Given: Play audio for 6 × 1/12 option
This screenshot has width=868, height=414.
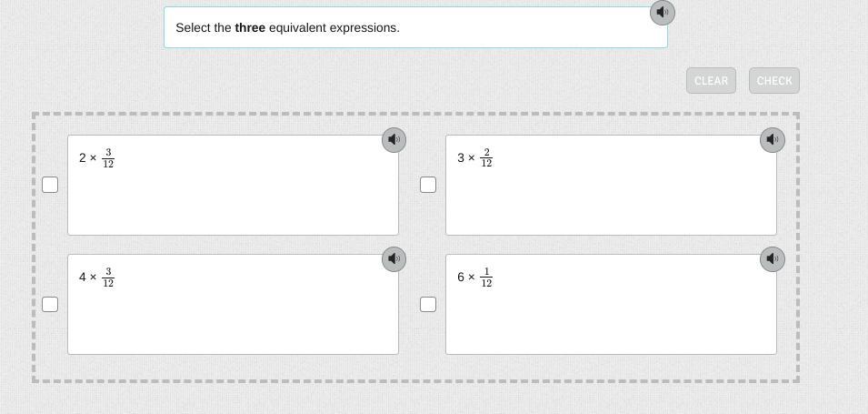Looking at the screenshot, I should pos(772,259).
